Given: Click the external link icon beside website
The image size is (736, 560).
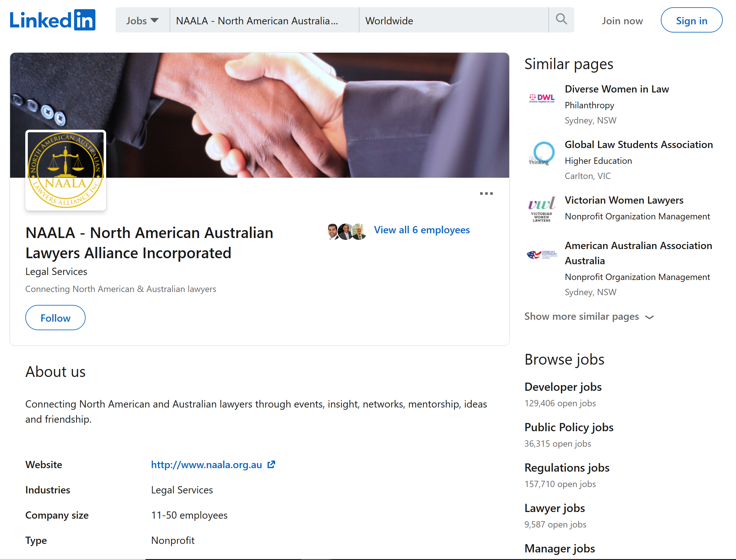Looking at the screenshot, I should [271, 464].
